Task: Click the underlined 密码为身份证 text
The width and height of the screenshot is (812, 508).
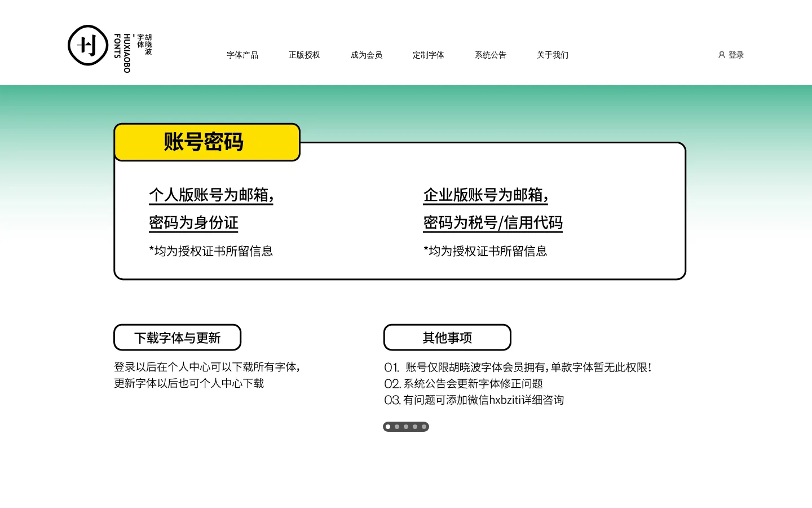Action: click(x=194, y=223)
